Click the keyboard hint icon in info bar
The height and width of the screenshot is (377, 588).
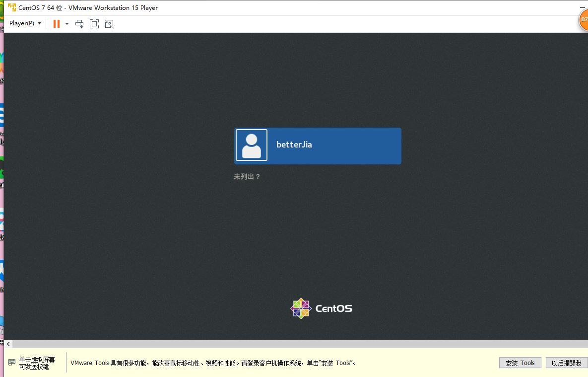coord(12,363)
